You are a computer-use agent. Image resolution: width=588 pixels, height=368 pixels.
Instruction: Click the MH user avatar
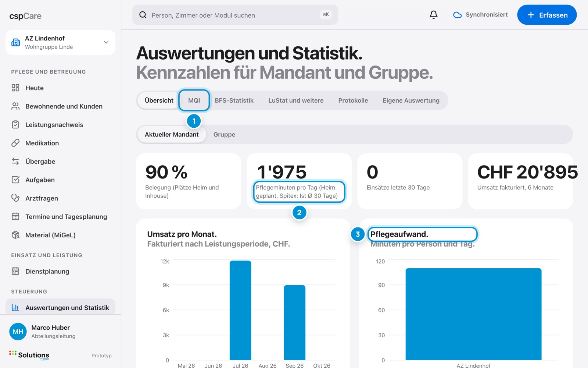[18, 332]
